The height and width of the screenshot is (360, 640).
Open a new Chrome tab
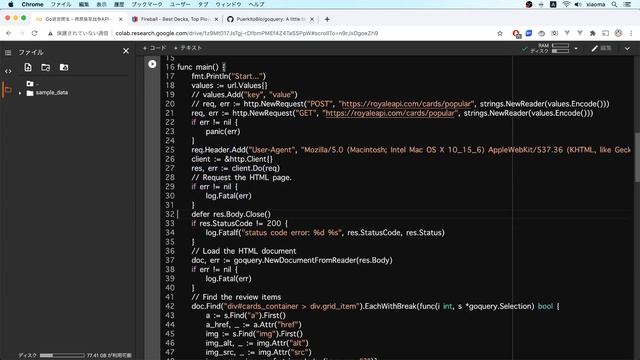click(x=327, y=19)
